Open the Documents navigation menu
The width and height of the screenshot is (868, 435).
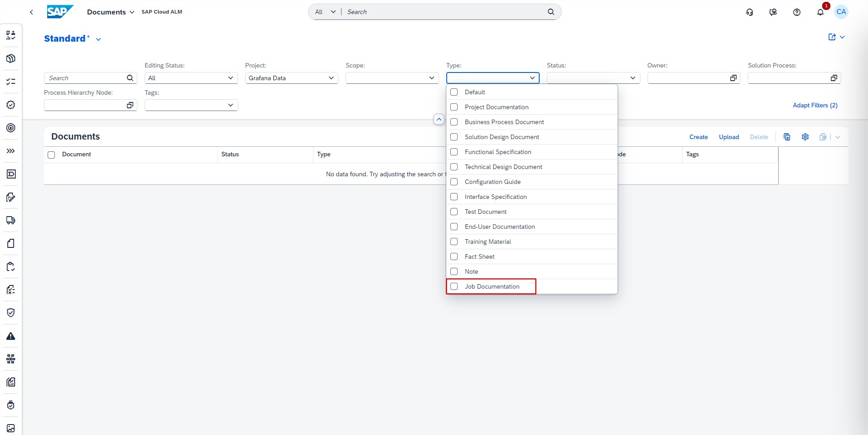coord(110,12)
